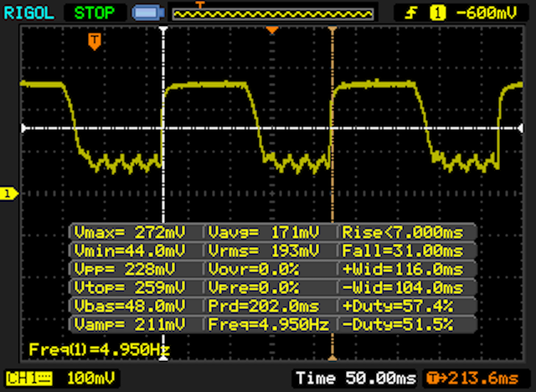
Task: Click the white cursor A bottom handle
Action: coord(163,358)
